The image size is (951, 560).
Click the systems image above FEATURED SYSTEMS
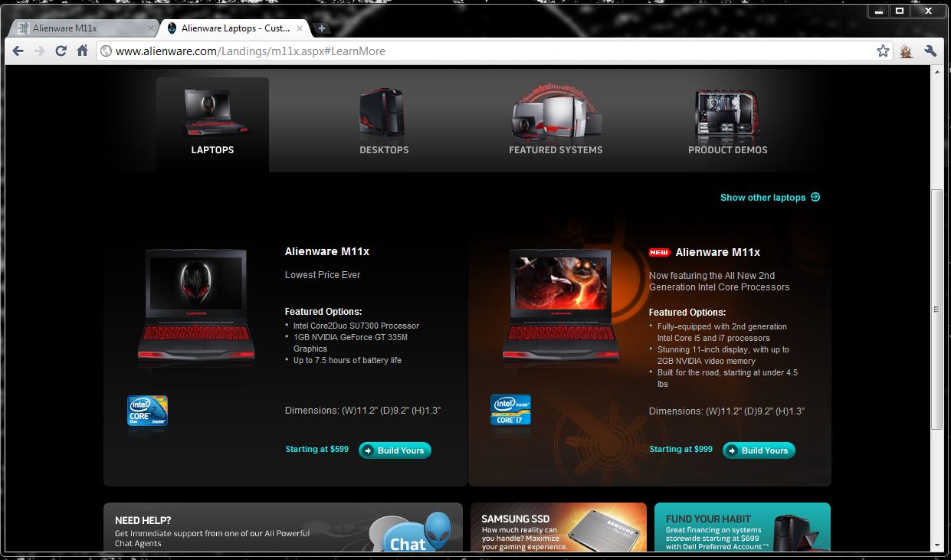pyautogui.click(x=556, y=112)
